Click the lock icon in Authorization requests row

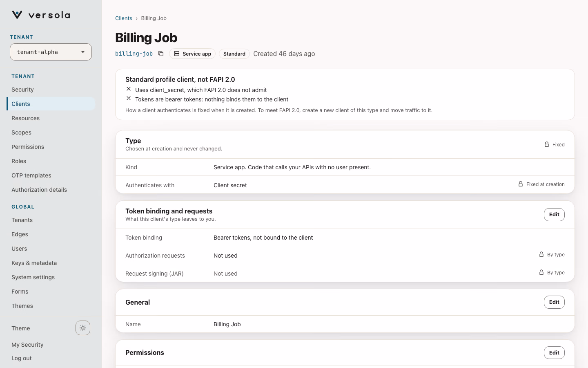tap(541, 254)
